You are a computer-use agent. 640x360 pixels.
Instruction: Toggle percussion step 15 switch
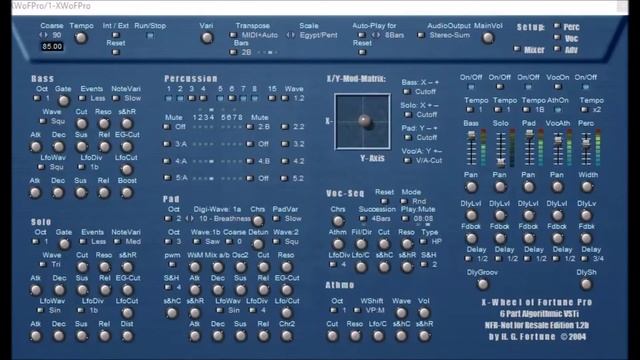(271, 98)
